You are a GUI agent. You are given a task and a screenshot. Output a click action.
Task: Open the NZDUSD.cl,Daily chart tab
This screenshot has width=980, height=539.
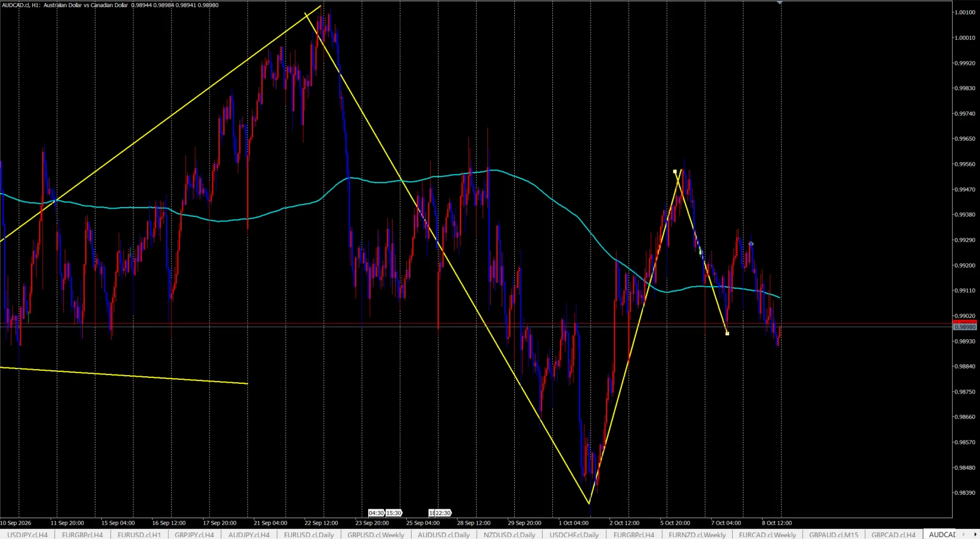point(509,535)
